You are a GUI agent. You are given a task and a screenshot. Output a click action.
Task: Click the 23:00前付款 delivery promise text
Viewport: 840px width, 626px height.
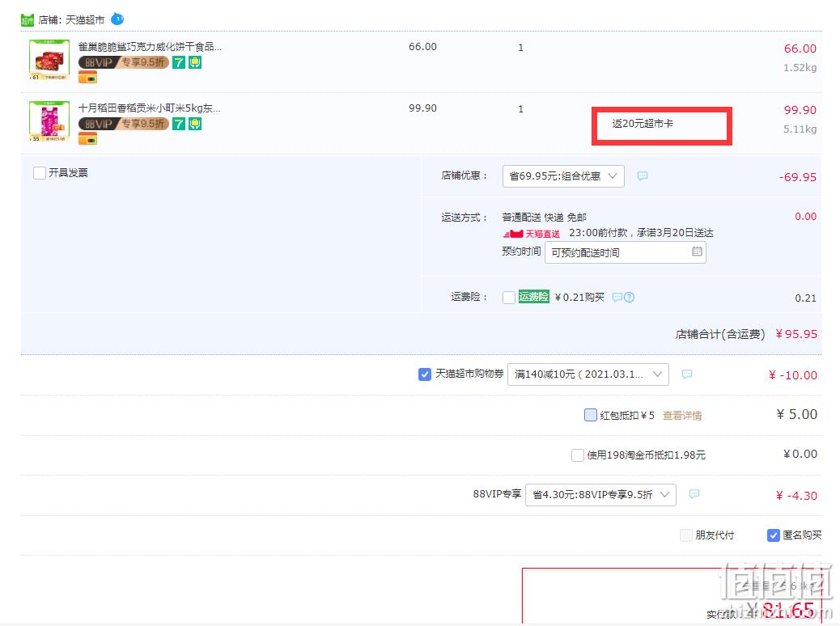point(641,233)
